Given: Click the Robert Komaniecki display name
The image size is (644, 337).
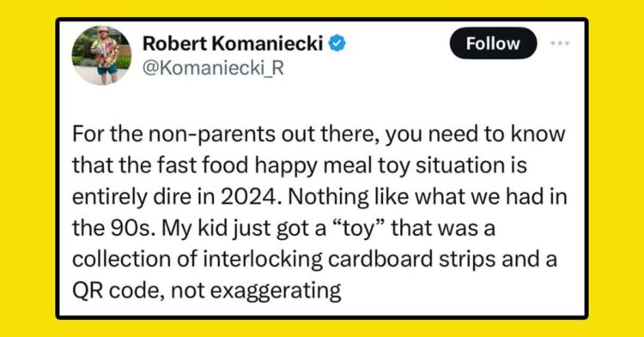Looking at the screenshot, I should click(x=233, y=44).
